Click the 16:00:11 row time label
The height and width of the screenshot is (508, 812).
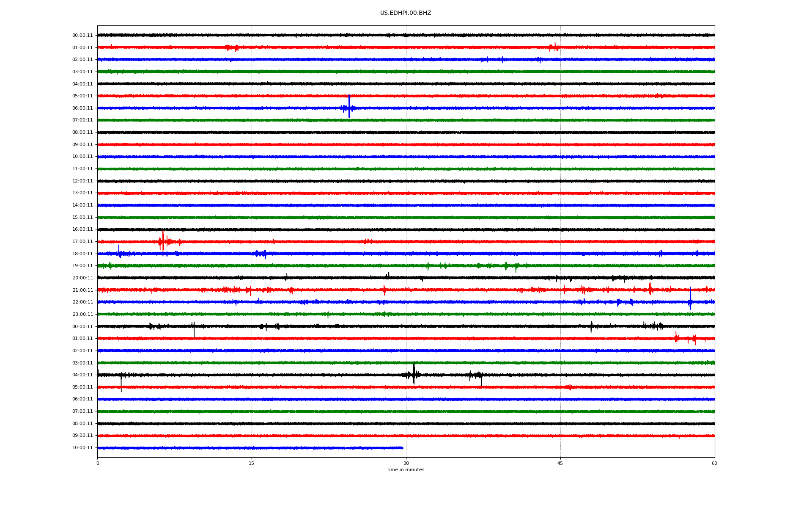82,229
